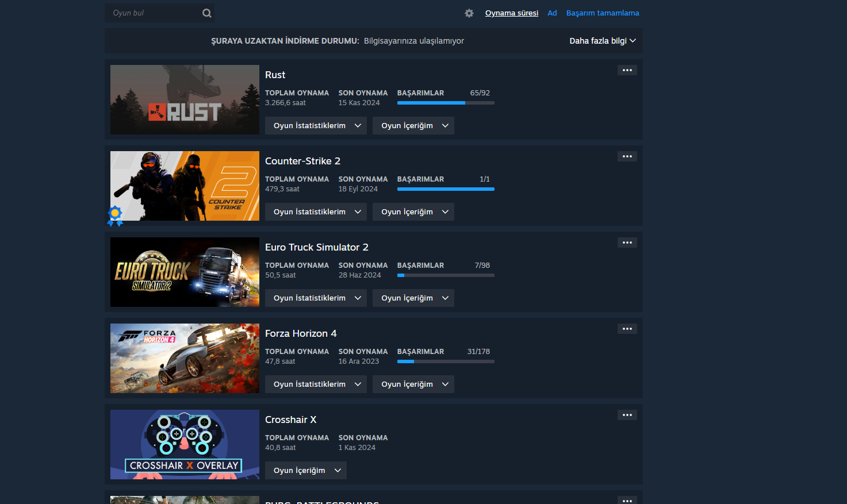This screenshot has height=504, width=847.
Task: Expand Euro Truck Simulator 2's Oyun İçeriğim
Action: click(x=413, y=298)
